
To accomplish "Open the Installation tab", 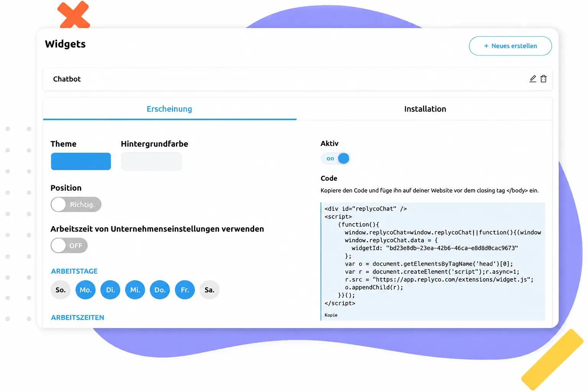I will (x=425, y=109).
